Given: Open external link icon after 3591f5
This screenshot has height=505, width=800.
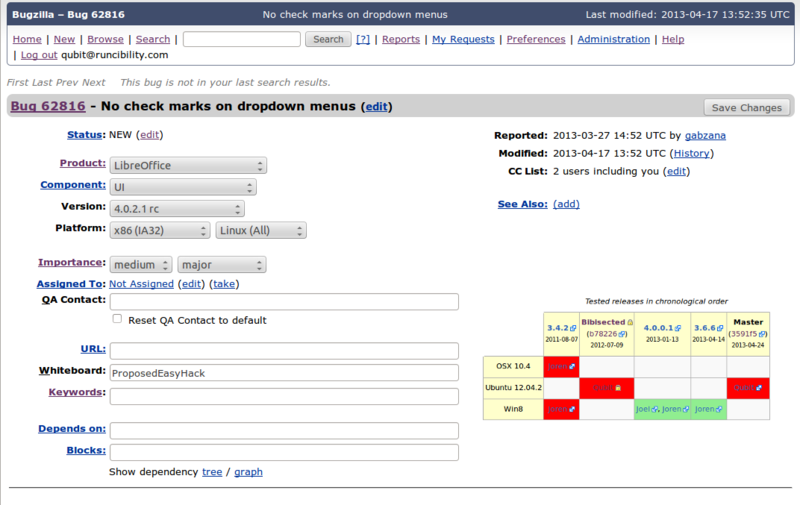Looking at the screenshot, I should click(x=762, y=334).
